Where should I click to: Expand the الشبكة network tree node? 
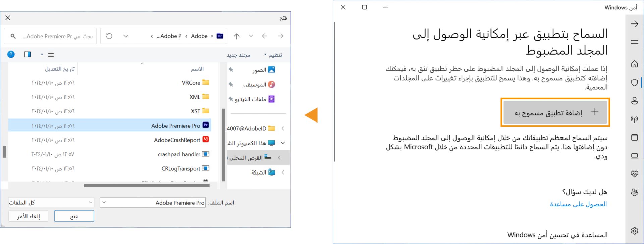click(283, 172)
